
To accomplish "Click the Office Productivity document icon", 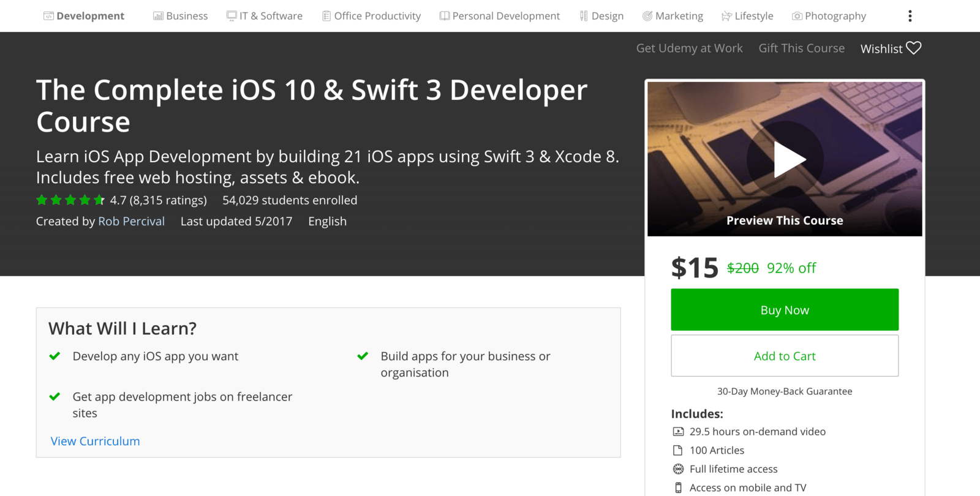I will (x=326, y=16).
